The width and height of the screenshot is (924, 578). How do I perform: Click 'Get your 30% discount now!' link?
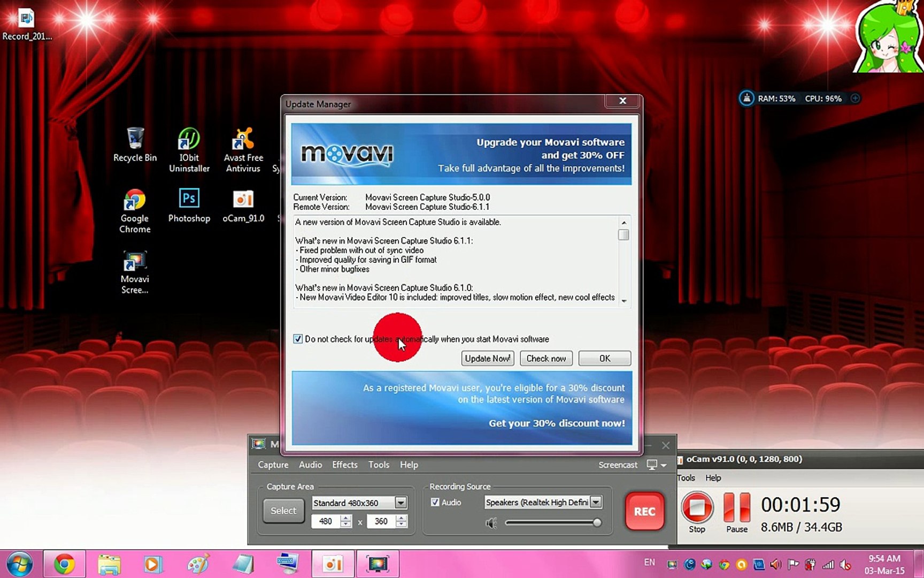[557, 423]
